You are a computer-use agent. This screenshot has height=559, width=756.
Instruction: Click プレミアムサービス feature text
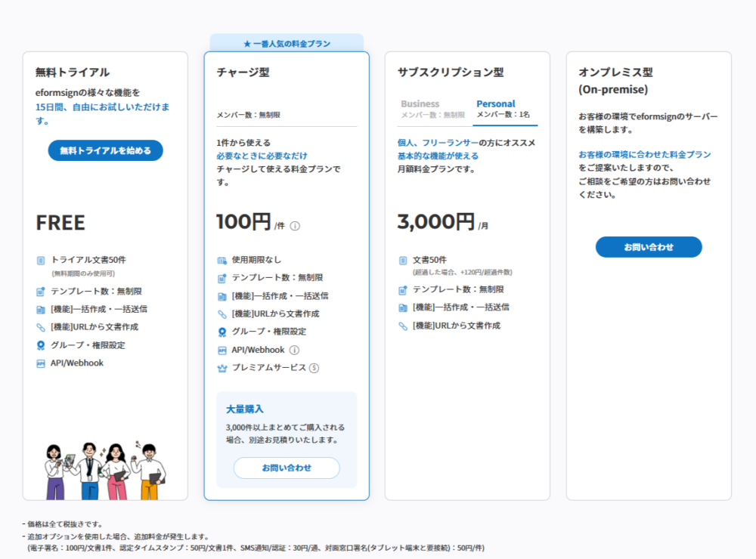point(269,368)
